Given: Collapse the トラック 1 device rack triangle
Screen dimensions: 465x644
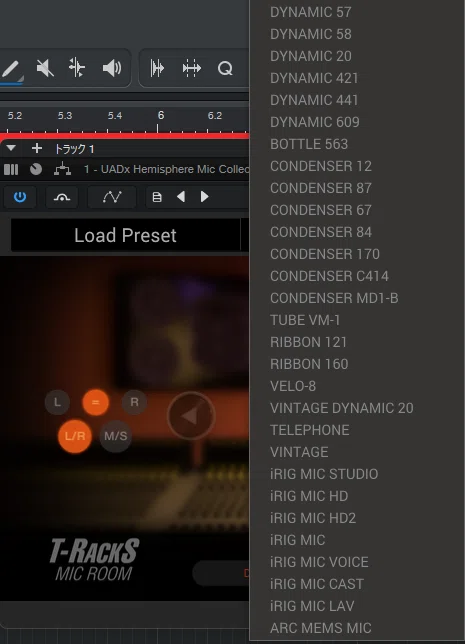Looking at the screenshot, I should tap(11, 148).
